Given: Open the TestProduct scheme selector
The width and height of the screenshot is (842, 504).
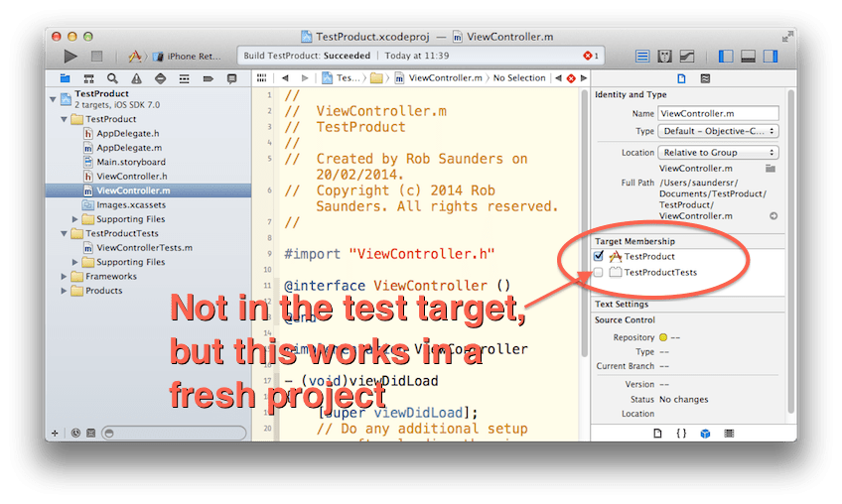Looking at the screenshot, I should pos(134,56).
